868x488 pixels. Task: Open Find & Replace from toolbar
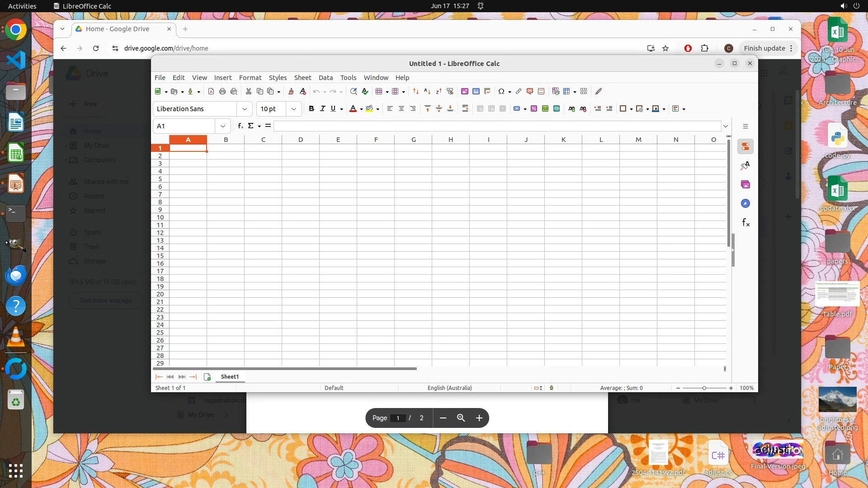354,92
